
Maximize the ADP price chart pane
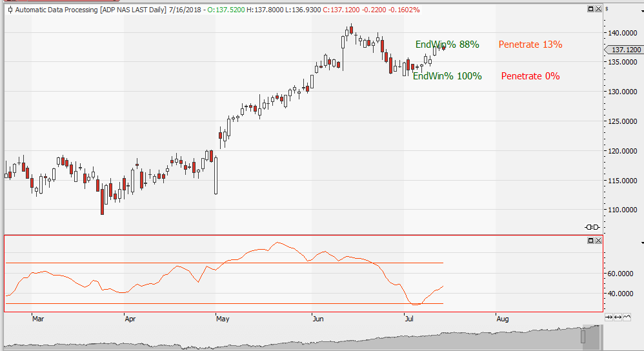tap(590, 9)
